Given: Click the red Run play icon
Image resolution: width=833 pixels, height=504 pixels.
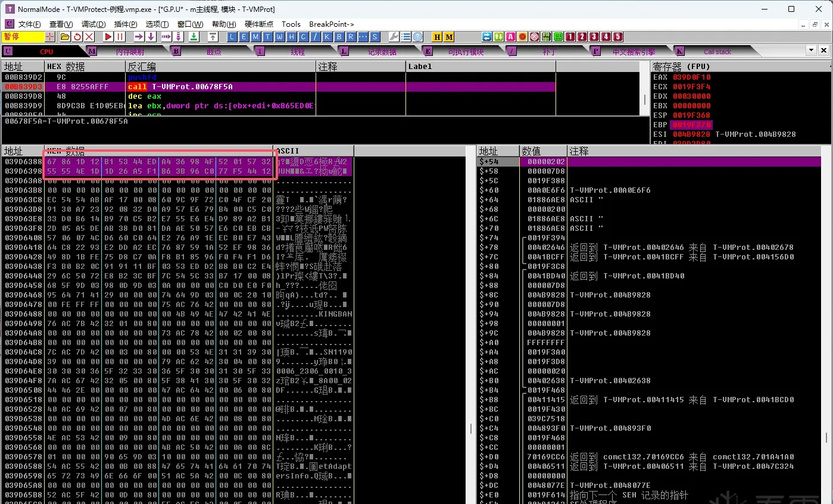Looking at the screenshot, I should (x=108, y=36).
